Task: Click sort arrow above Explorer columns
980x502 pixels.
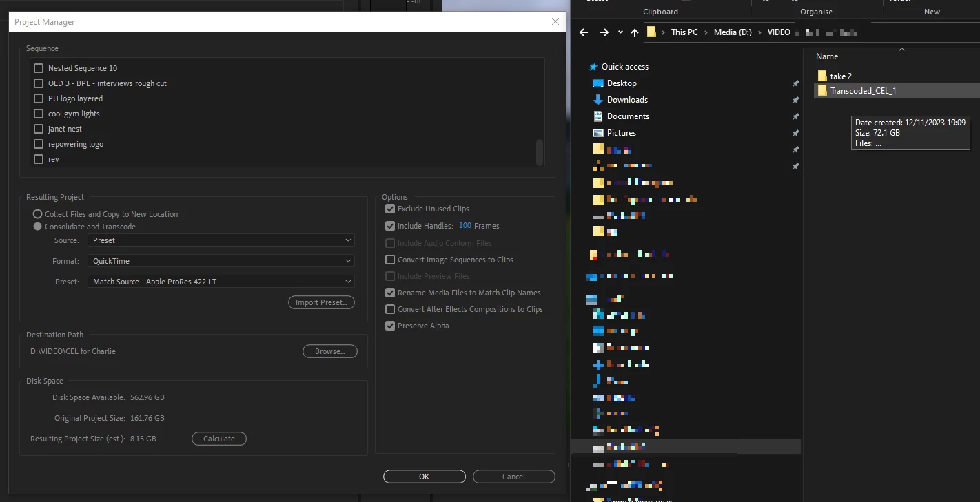Action: point(901,49)
